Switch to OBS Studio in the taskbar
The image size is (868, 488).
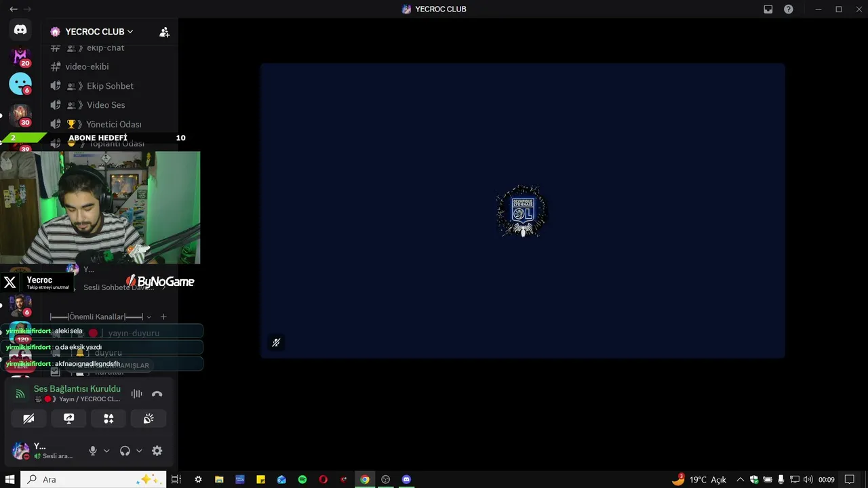386,479
